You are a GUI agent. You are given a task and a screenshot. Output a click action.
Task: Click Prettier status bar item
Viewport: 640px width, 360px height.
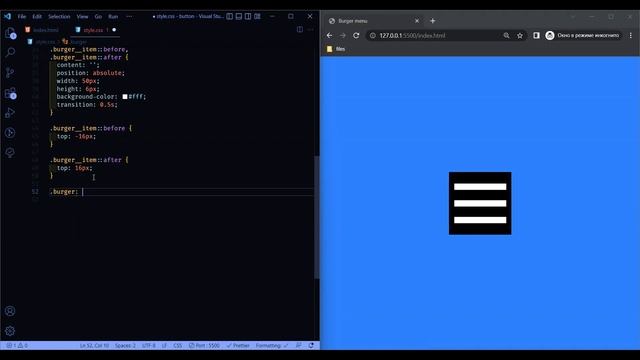(x=238, y=345)
